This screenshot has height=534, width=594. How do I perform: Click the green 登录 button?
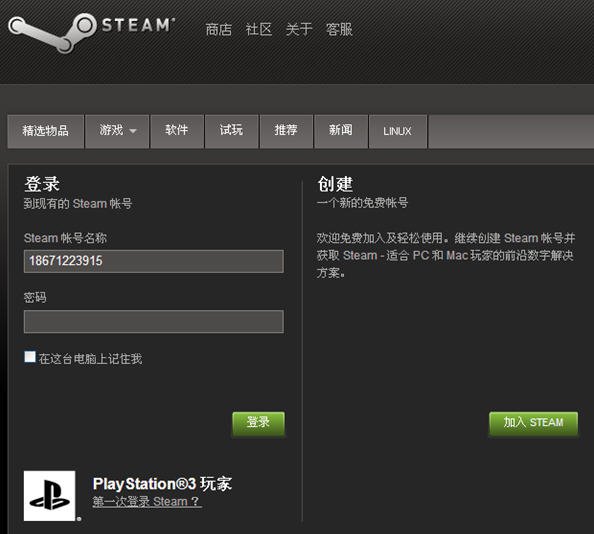[258, 423]
